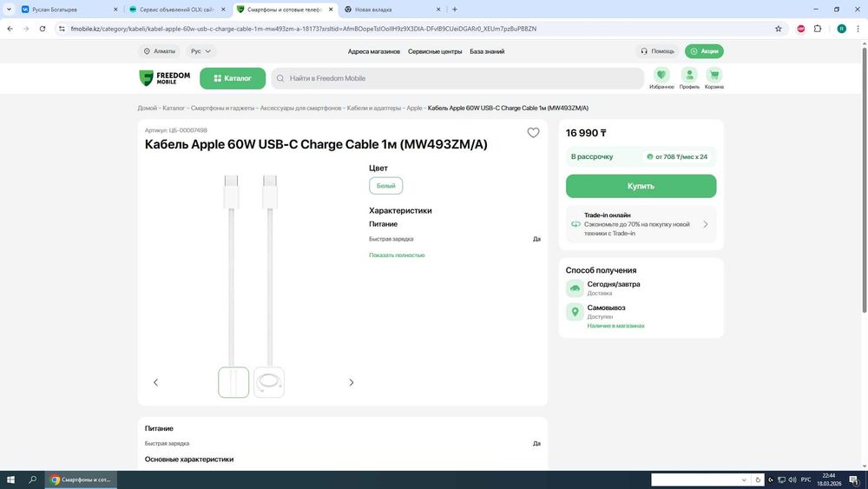Go to Apple breadcrumb
The height and width of the screenshot is (489, 868).
pos(414,108)
